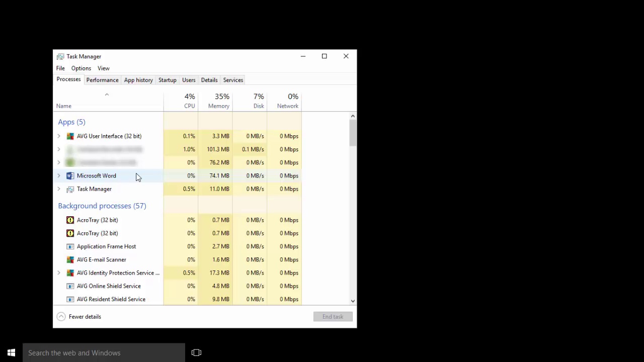Select the Application Frame Host row text
Viewport: 644px width, 362px height.
(107, 246)
